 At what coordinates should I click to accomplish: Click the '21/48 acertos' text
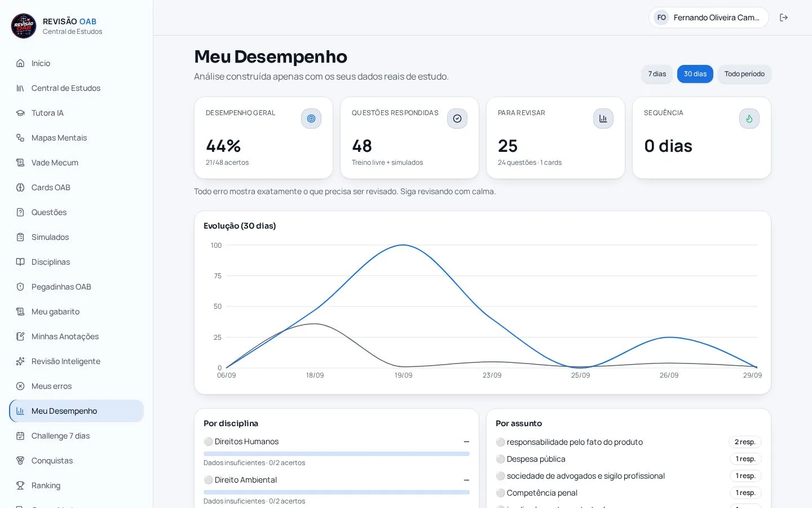click(x=227, y=163)
